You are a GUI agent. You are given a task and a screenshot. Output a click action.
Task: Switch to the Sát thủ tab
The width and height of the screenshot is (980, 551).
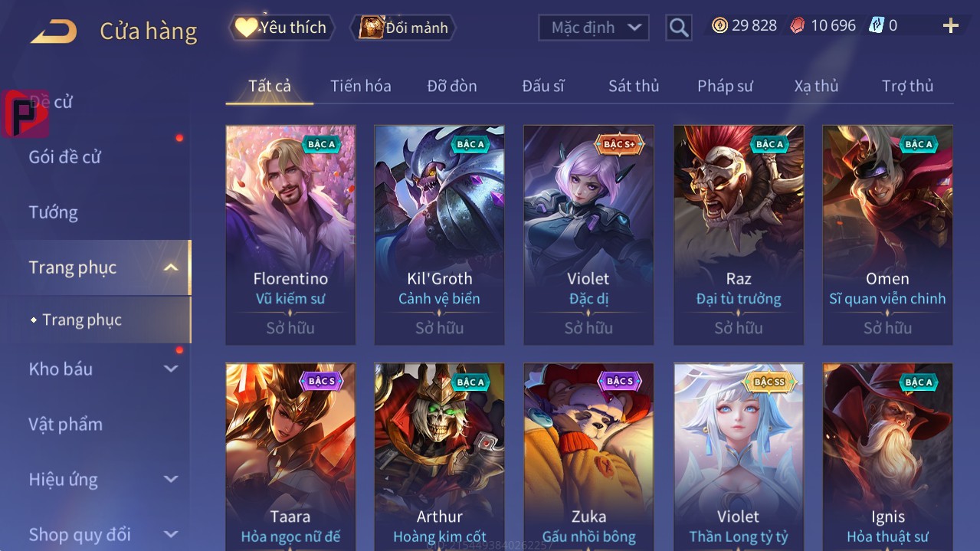click(x=634, y=86)
